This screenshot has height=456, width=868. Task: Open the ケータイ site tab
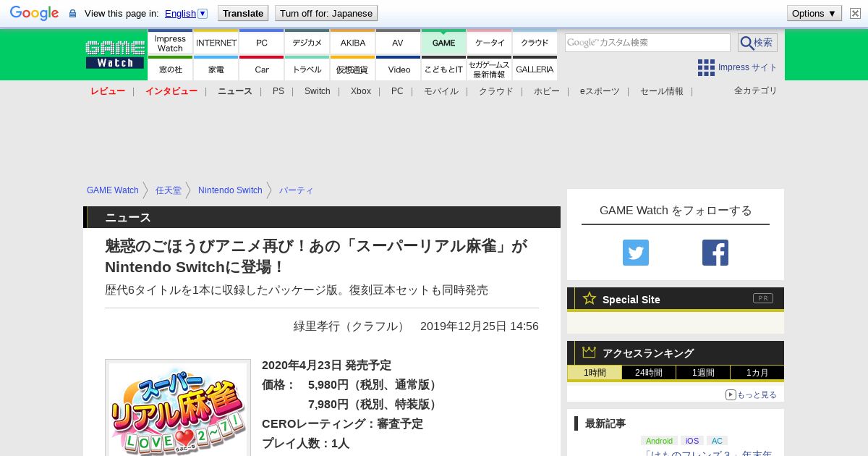click(x=490, y=43)
